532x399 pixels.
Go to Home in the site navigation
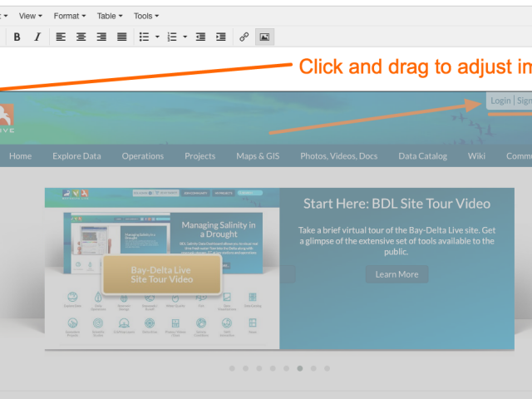20,156
